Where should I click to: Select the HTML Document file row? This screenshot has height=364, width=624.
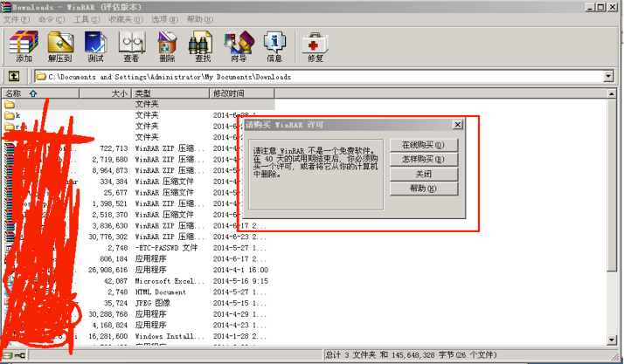[x=137, y=292]
